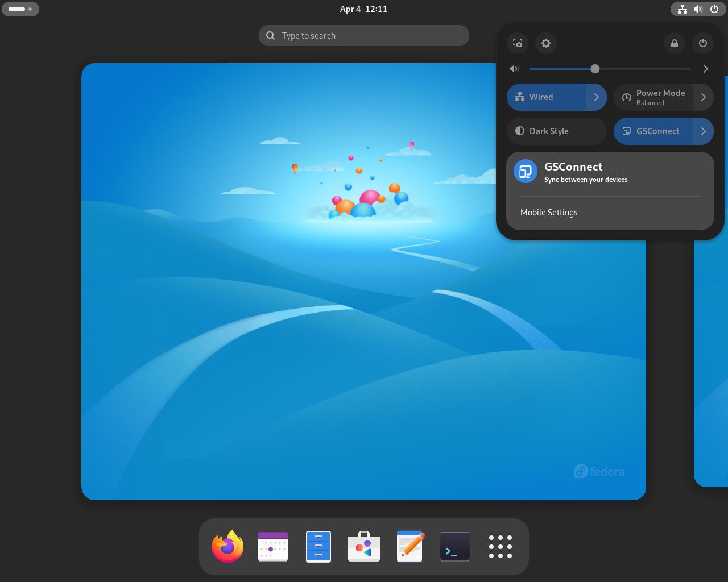Click the network icon in top bar
This screenshot has height=582, width=728.
click(682, 9)
